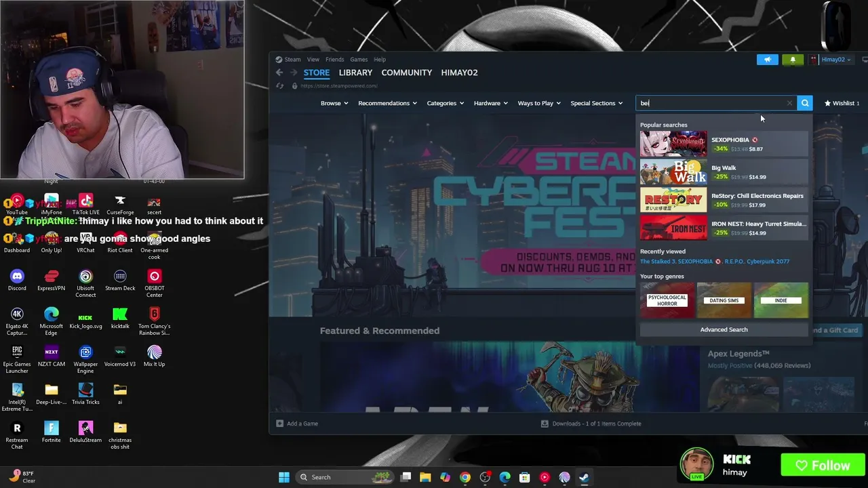
Task: Select the Indie genre tile
Action: coord(781,300)
